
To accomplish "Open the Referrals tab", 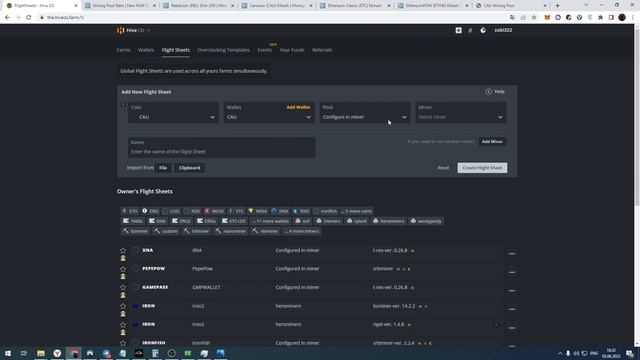I will pos(322,50).
